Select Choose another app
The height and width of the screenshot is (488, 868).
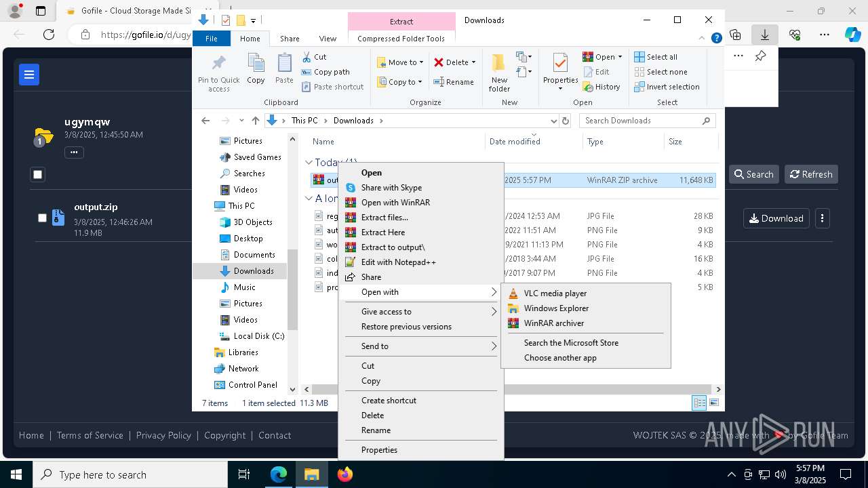click(x=560, y=358)
